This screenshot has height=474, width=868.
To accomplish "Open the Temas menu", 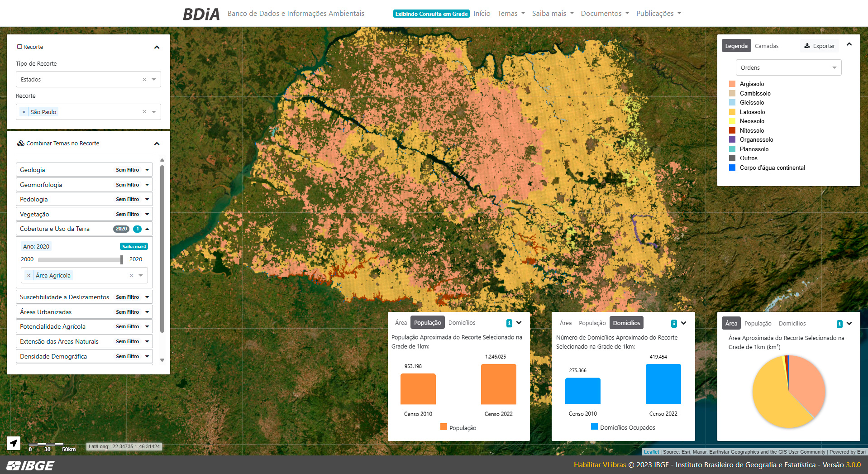I will pos(511,14).
